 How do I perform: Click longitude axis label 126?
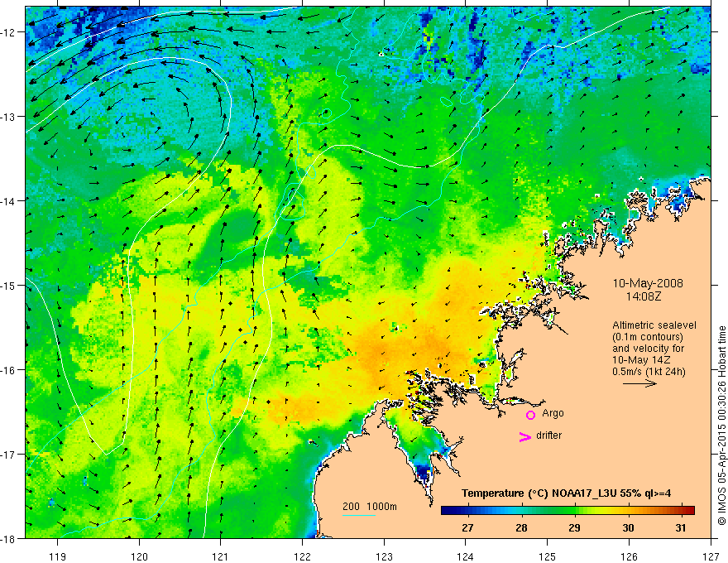(x=629, y=556)
